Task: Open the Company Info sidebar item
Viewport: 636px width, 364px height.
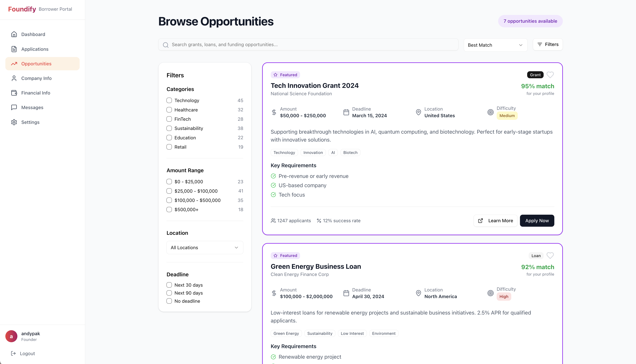Action: point(36,78)
